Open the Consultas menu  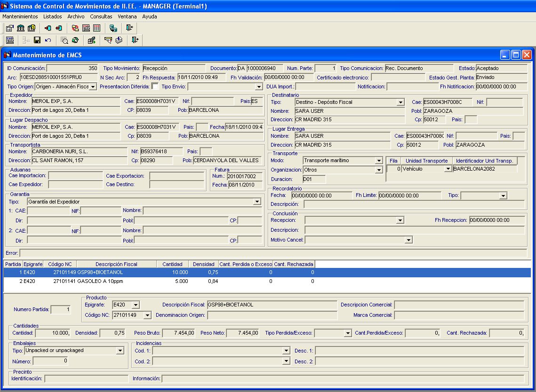pyautogui.click(x=101, y=16)
